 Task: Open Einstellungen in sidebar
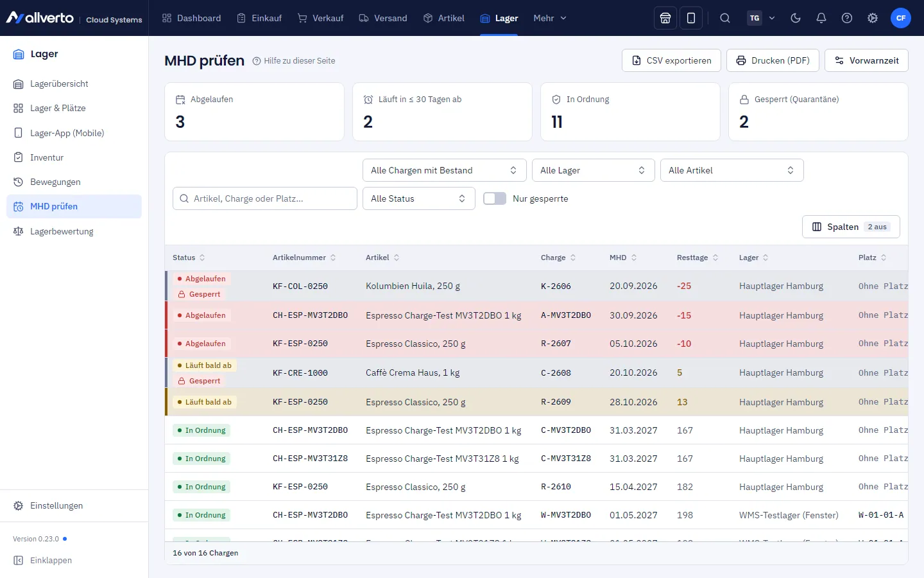pos(74,505)
